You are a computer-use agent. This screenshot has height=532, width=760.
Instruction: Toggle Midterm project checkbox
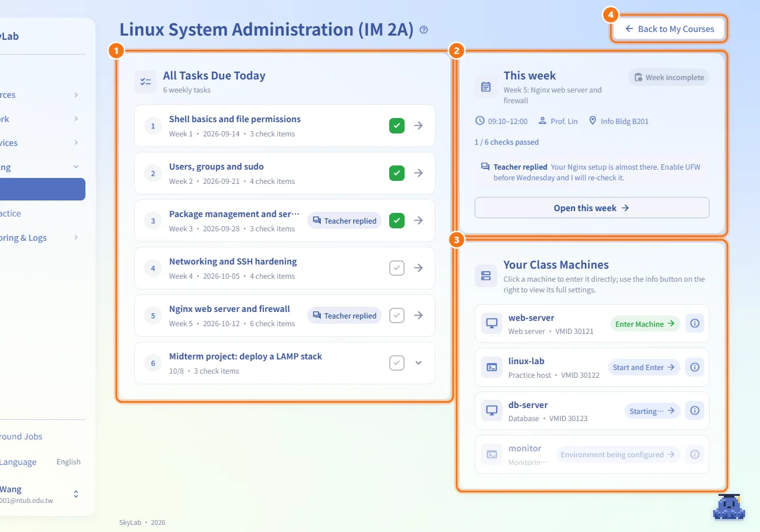point(397,363)
